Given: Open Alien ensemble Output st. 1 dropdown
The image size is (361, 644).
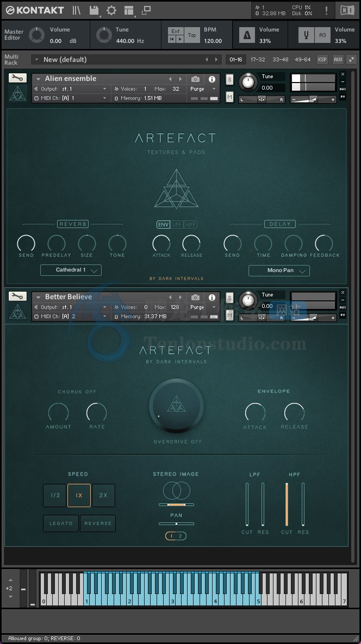Looking at the screenshot, I should point(71,89).
